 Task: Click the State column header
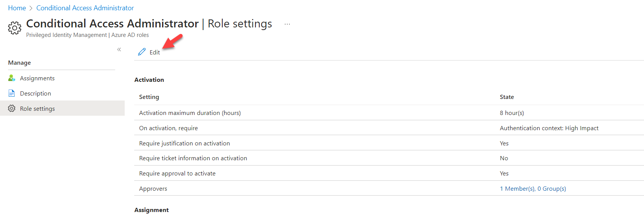(x=507, y=97)
